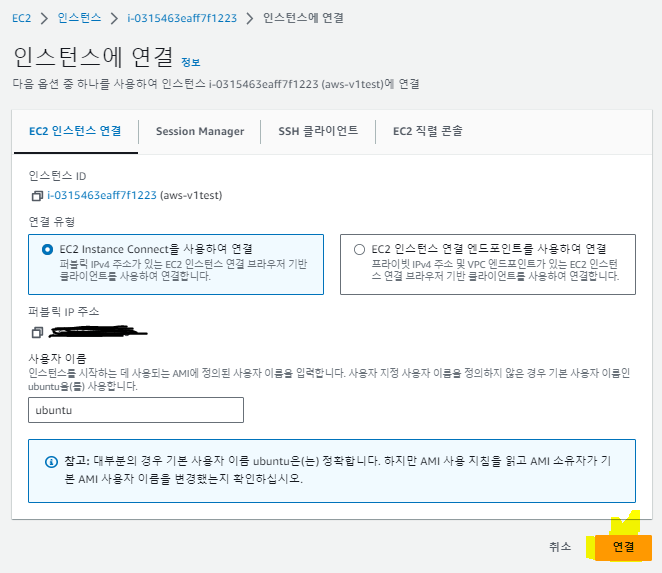The image size is (662, 573).
Task: Open 인스턴스 breadcrumb link
Action: tap(79, 18)
